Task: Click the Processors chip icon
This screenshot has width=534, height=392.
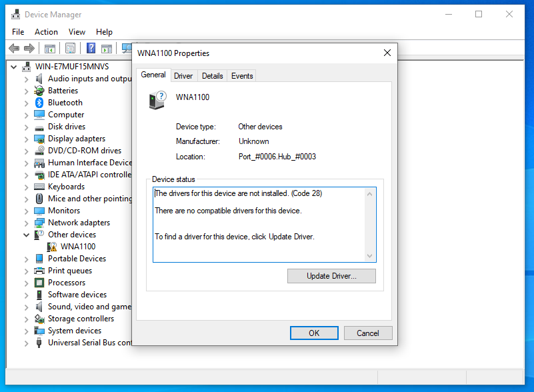Action: pyautogui.click(x=39, y=283)
